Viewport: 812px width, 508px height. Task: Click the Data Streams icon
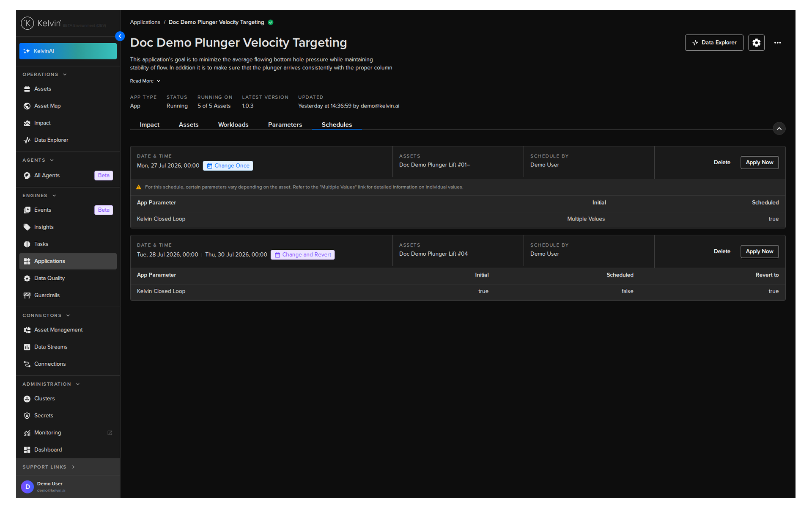(x=27, y=347)
